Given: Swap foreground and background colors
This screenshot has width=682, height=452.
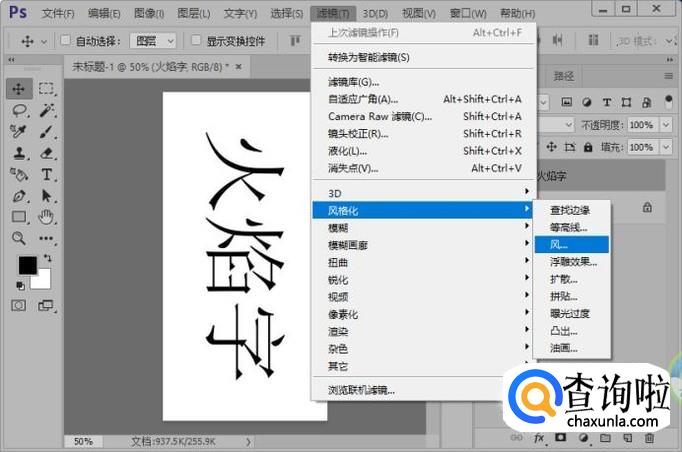Looking at the screenshot, I should (x=47, y=258).
